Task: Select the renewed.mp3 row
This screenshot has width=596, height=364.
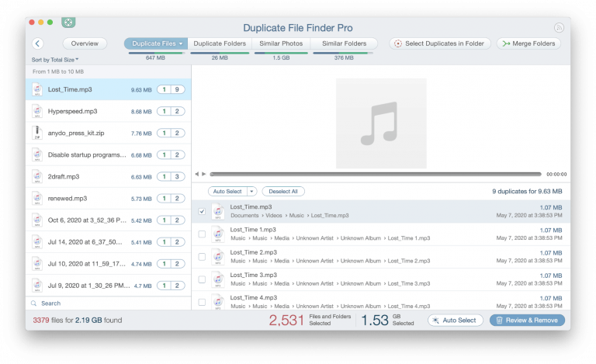Action: [109, 199]
